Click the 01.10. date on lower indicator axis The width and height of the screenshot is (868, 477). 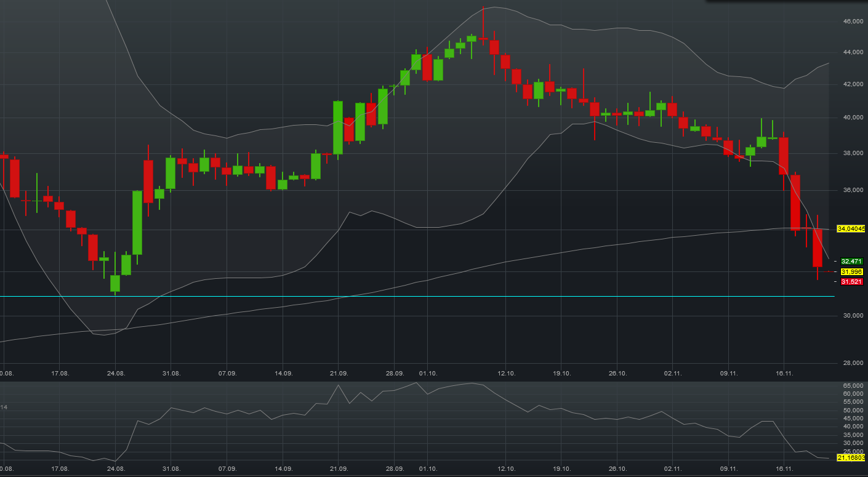428,468
